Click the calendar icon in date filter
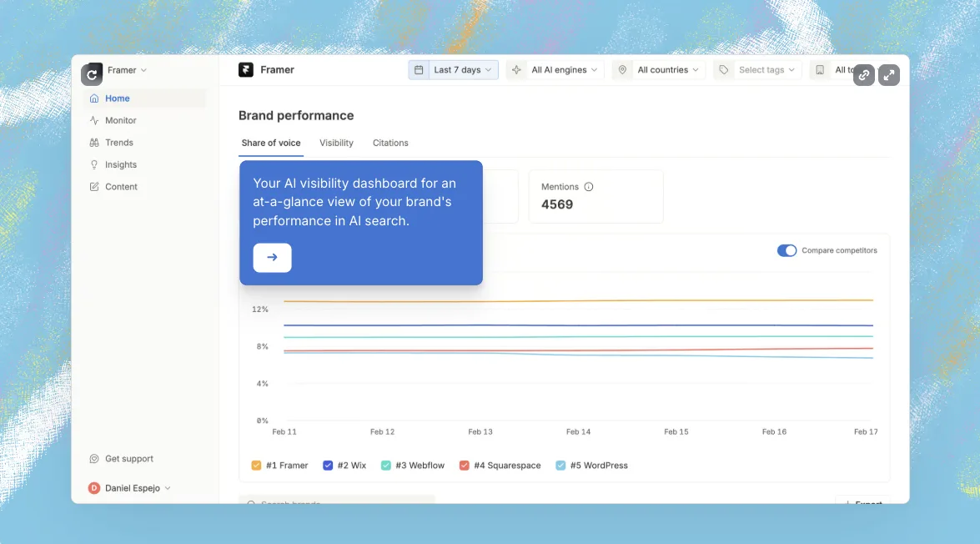This screenshot has width=980, height=544. [x=419, y=70]
